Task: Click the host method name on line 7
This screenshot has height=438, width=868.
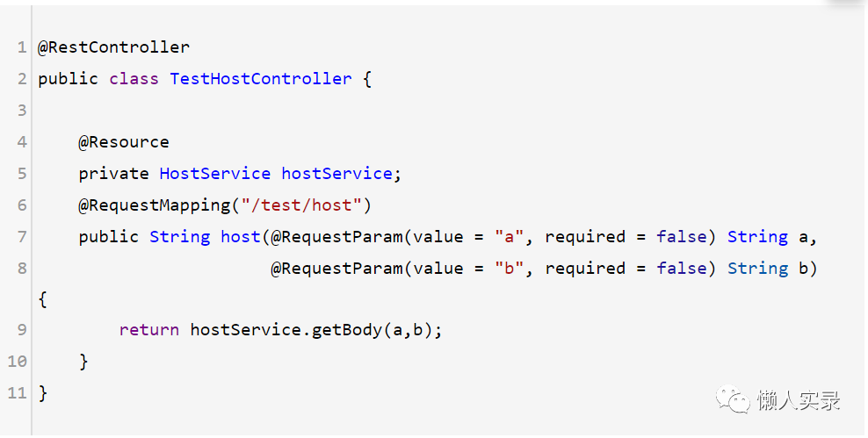Action: coord(240,237)
